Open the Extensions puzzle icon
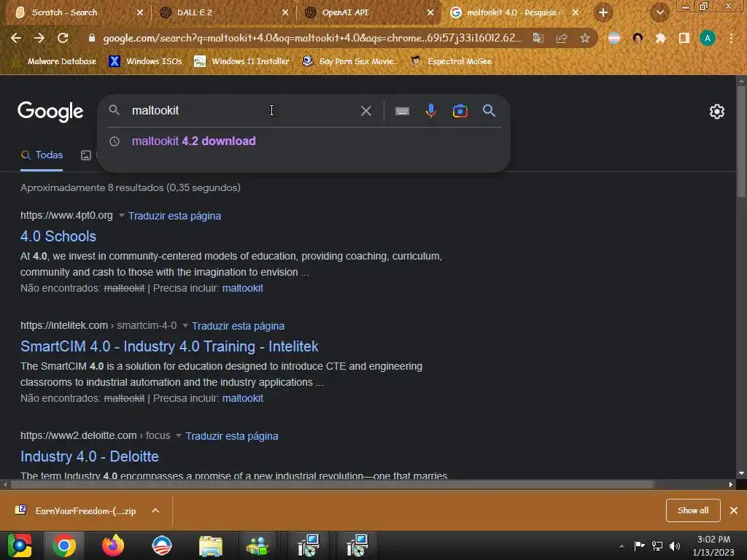747x560 pixels. click(661, 38)
